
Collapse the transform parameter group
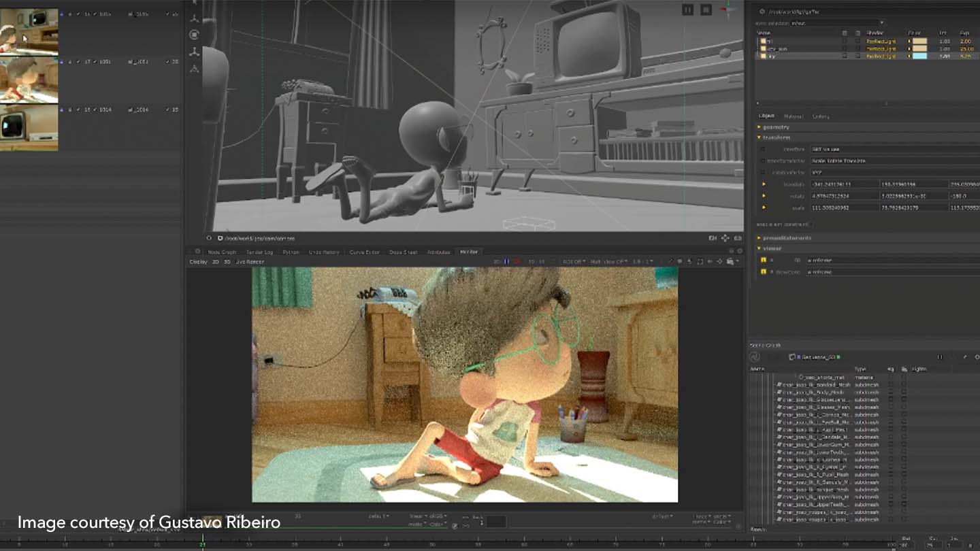point(760,137)
